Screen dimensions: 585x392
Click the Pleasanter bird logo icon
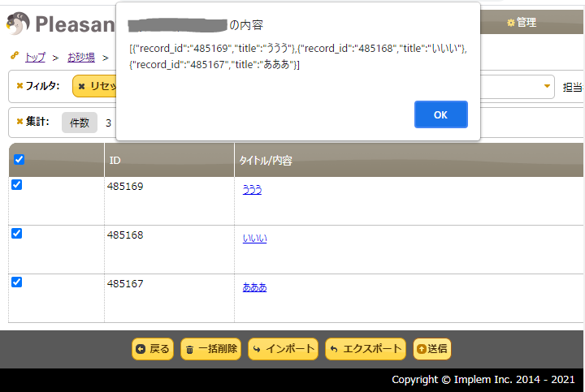tap(18, 24)
